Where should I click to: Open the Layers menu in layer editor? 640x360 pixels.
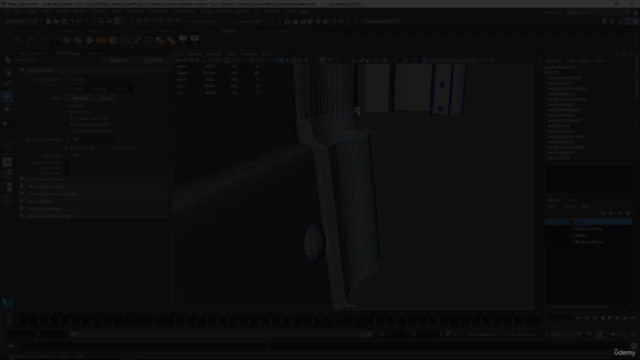(x=552, y=206)
